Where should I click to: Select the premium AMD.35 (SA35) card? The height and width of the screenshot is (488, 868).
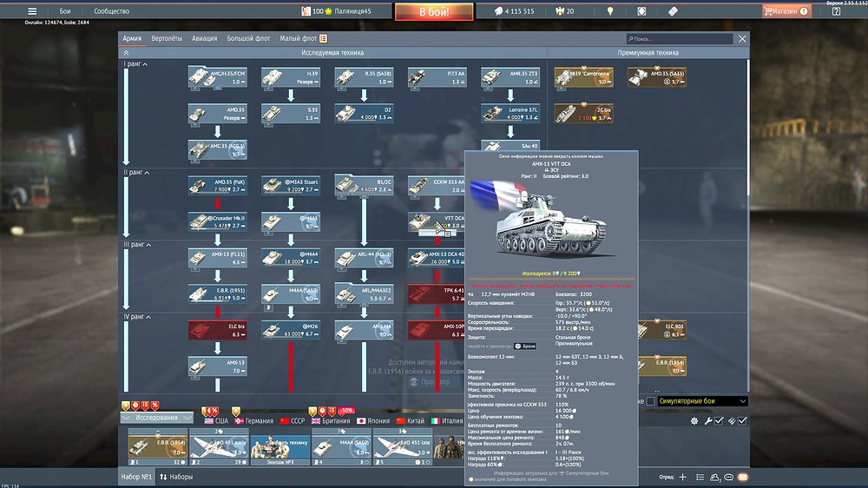656,77
